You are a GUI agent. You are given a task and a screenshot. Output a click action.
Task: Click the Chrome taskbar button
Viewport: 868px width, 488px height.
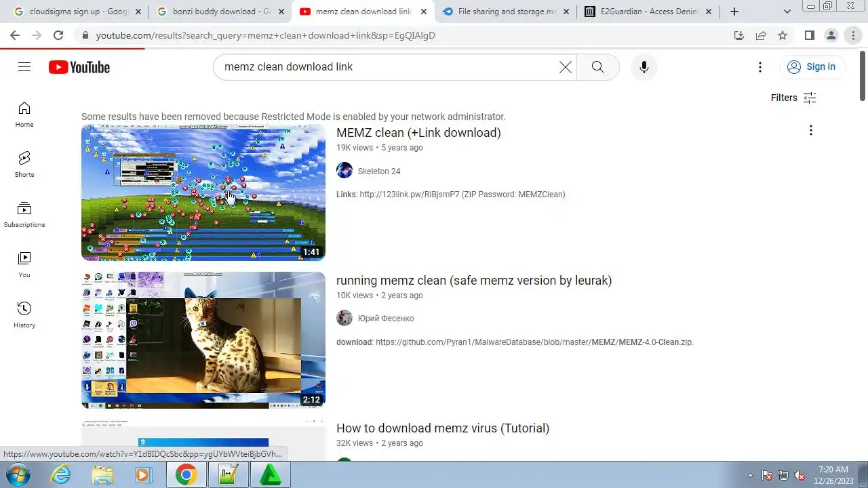(186, 474)
